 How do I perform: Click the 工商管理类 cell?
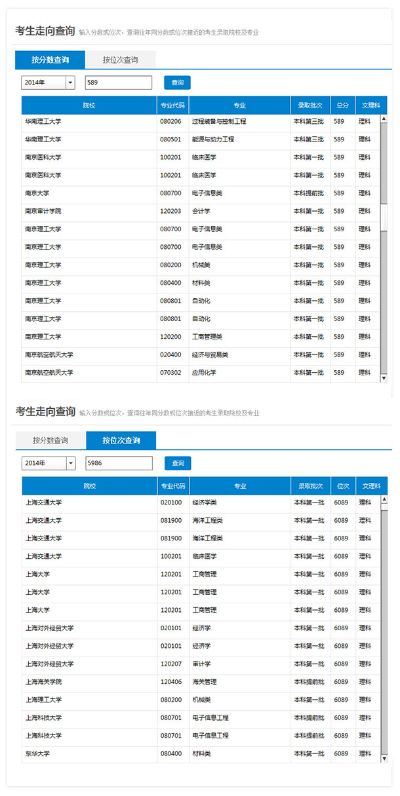pos(207,337)
